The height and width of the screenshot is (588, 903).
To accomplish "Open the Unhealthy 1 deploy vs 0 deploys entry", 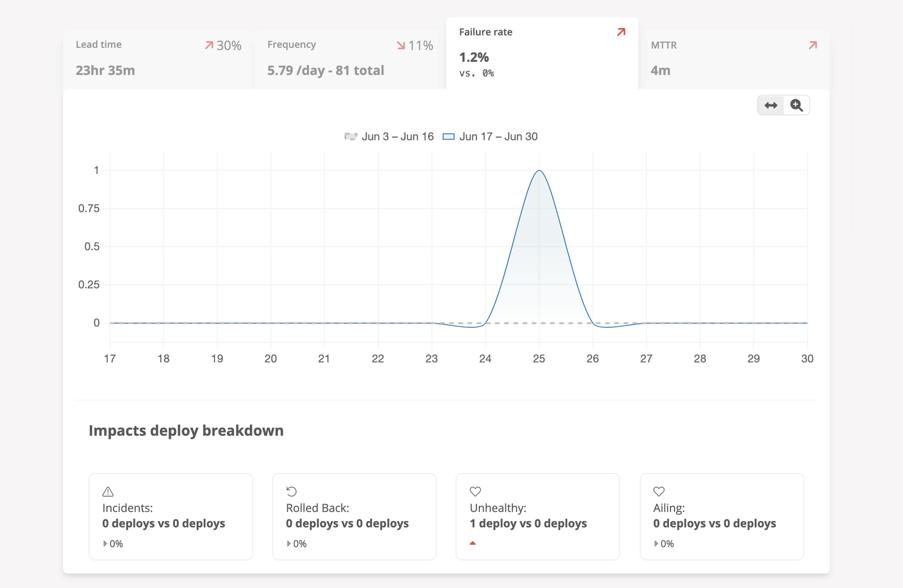I will (528, 523).
